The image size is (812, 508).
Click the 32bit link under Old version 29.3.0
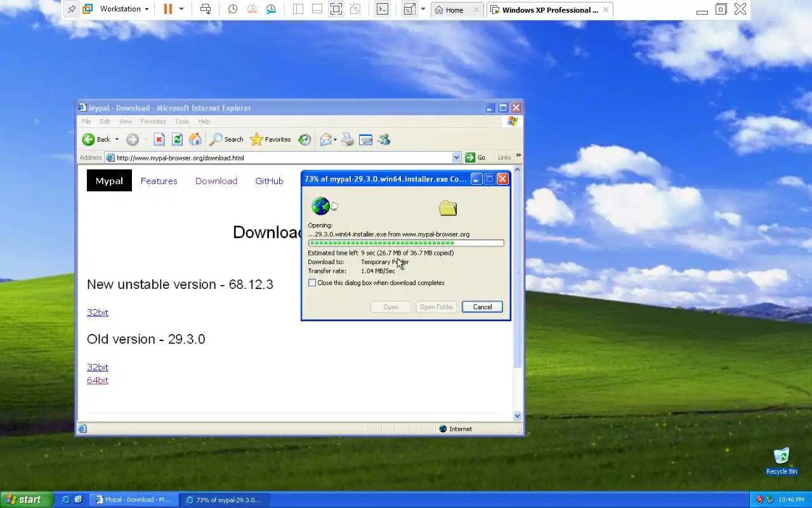pos(98,367)
